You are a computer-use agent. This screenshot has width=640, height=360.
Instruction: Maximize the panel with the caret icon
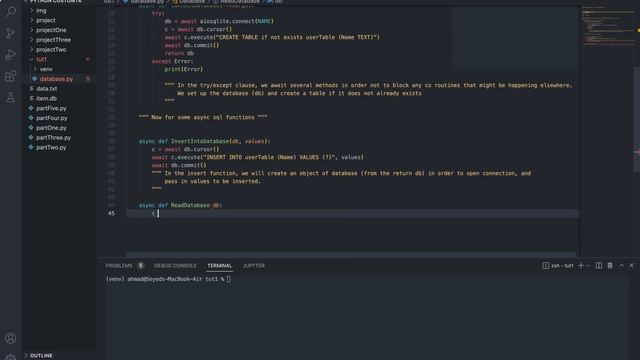[x=621, y=265]
